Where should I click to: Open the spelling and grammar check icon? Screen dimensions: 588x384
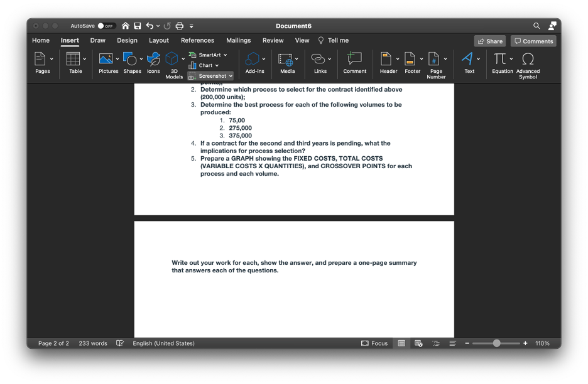[x=120, y=343]
